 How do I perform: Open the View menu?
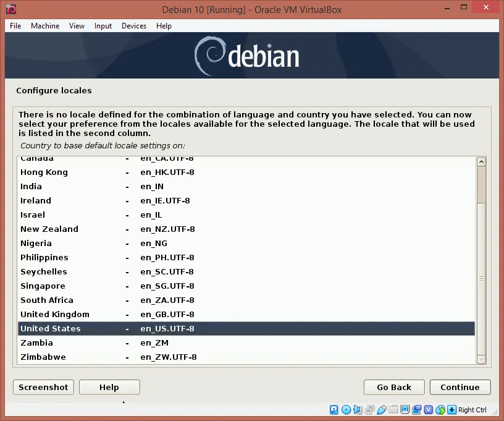coord(77,26)
